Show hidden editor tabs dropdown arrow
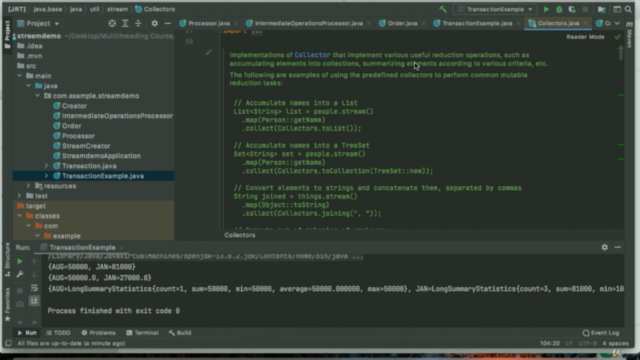Viewport: 640px width, 360px height. coord(618,23)
